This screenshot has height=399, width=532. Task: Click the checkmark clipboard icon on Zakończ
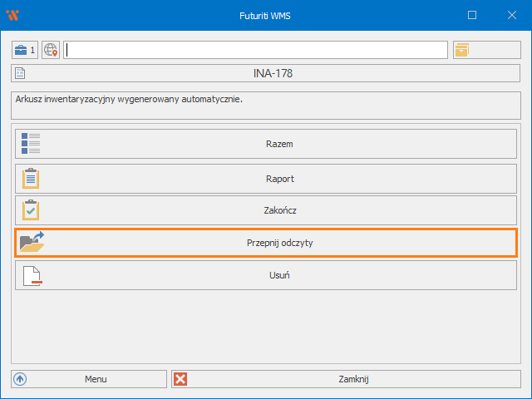pyautogui.click(x=31, y=210)
